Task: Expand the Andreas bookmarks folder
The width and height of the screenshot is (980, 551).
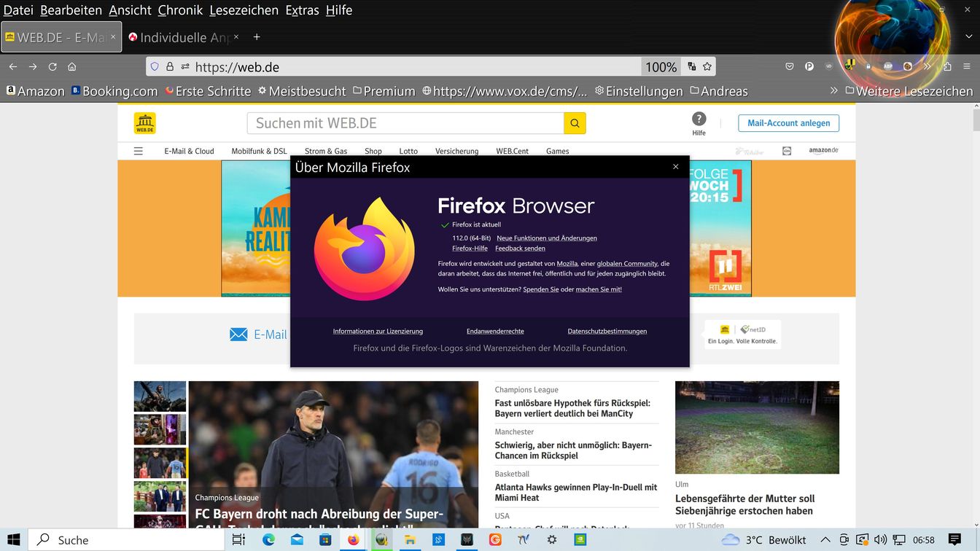Action: [x=718, y=91]
